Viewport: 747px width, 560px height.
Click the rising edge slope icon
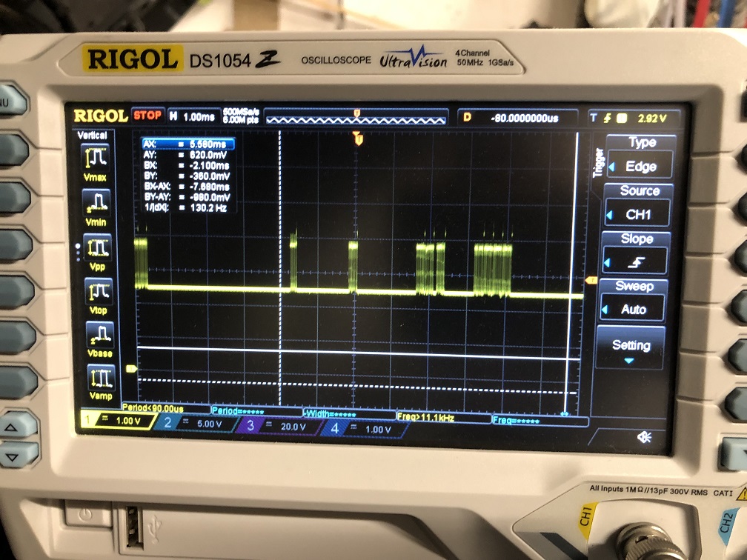pos(636,261)
